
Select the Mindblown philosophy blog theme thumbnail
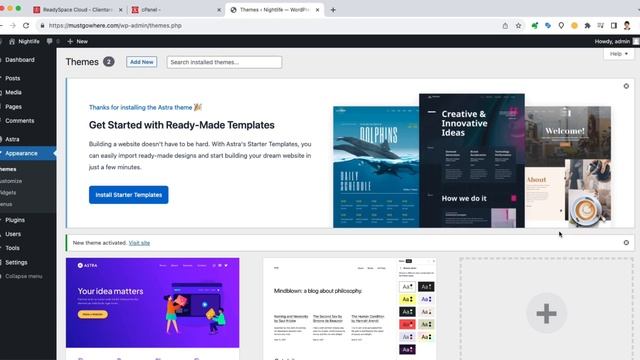350,309
